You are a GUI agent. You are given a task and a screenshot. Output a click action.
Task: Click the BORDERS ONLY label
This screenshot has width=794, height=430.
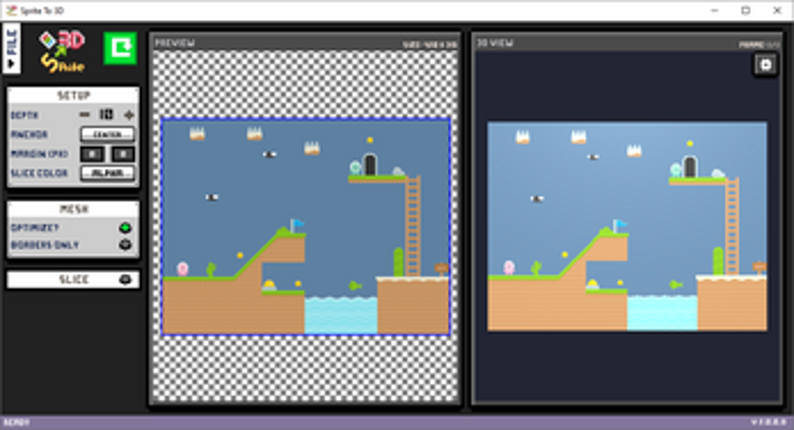pyautogui.click(x=45, y=245)
